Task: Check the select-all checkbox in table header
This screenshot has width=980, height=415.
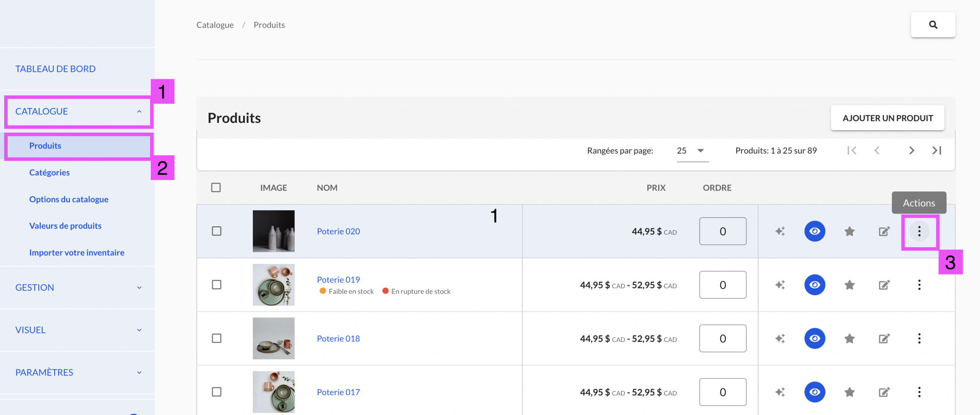Action: pos(216,188)
